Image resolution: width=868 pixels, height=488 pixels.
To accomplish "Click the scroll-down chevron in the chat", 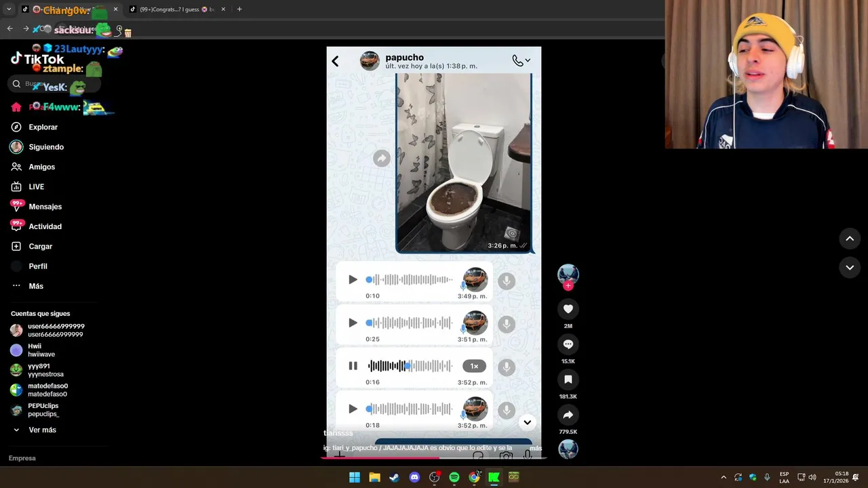I will point(527,422).
